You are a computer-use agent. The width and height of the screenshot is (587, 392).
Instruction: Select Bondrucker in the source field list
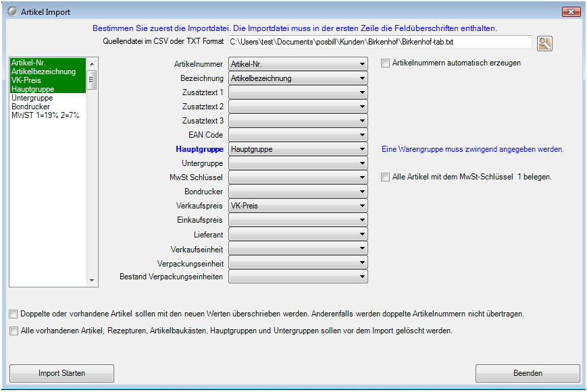tap(30, 107)
